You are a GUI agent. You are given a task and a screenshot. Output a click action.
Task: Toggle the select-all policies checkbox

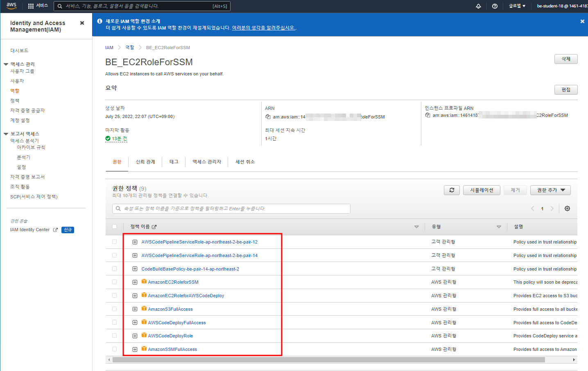click(114, 227)
